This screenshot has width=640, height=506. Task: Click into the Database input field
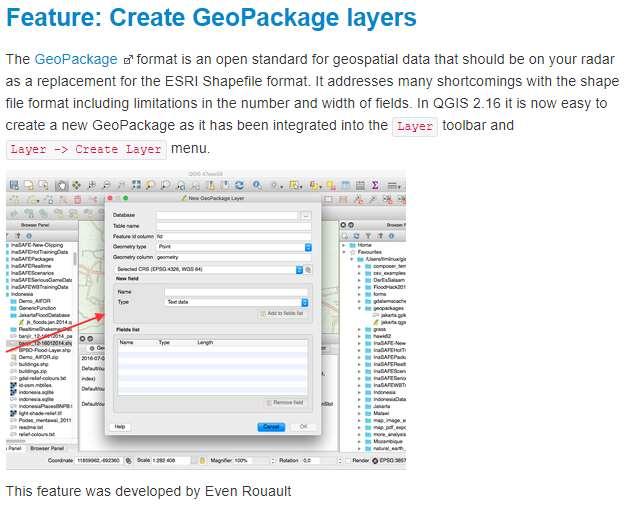(x=227, y=215)
